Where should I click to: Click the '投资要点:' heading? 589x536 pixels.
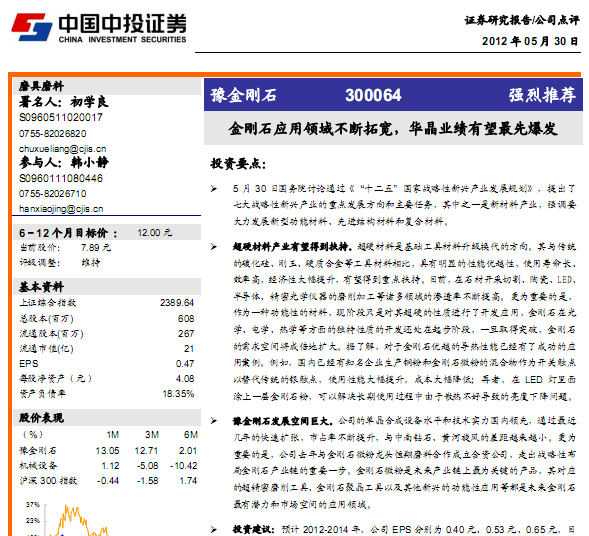click(238, 163)
